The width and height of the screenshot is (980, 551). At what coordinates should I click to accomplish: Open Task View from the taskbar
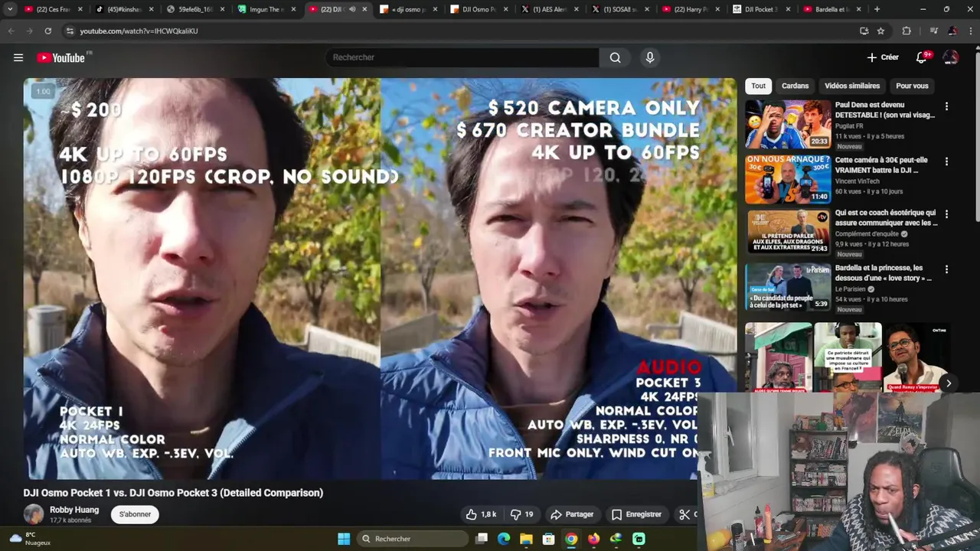pos(481,539)
